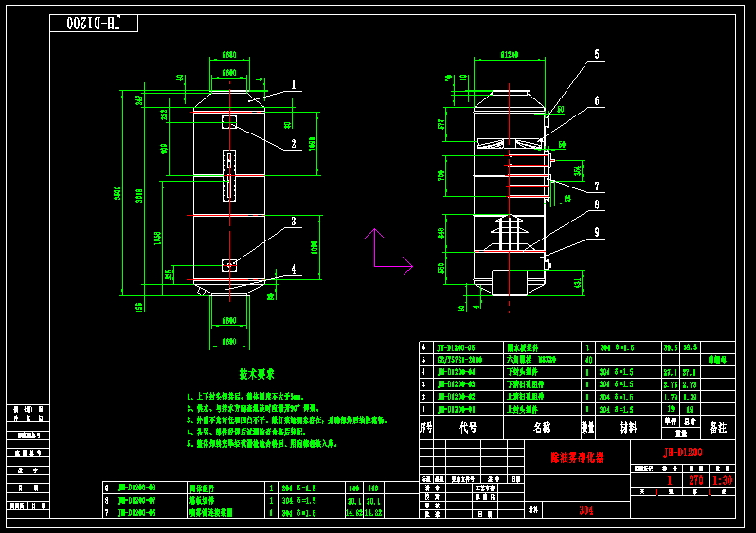Select part code JH-D1200-05 in row 6
The height and width of the screenshot is (533, 756).
[456, 347]
